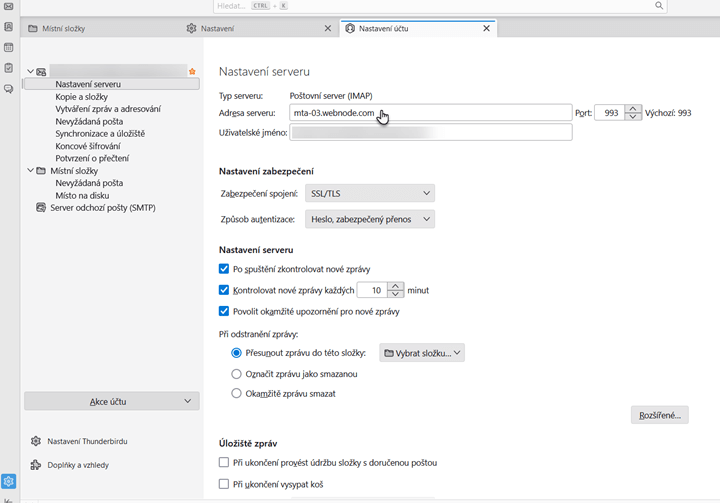This screenshot has height=504, width=720.
Task: Click the Nastavení Thunderbirdu gear icon
Action: pos(36,441)
